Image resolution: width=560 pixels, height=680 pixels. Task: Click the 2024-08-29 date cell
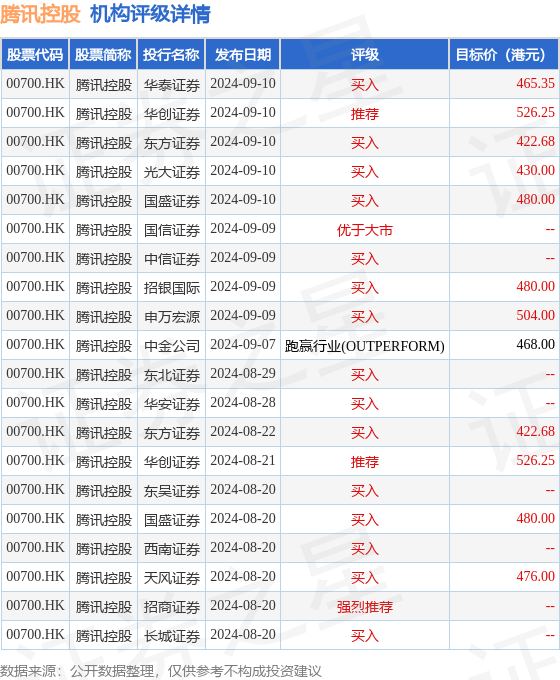[x=243, y=374]
